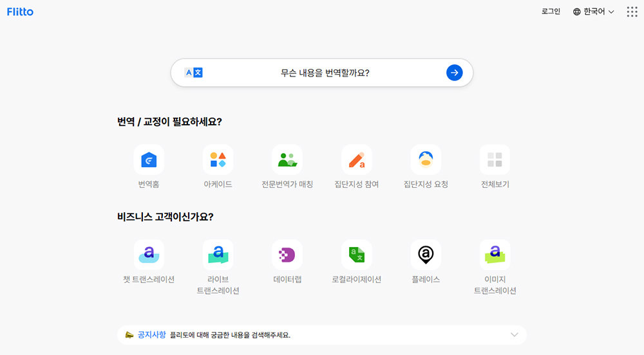
Task: Select the 전문번역가 매칭 icon
Action: (287, 159)
